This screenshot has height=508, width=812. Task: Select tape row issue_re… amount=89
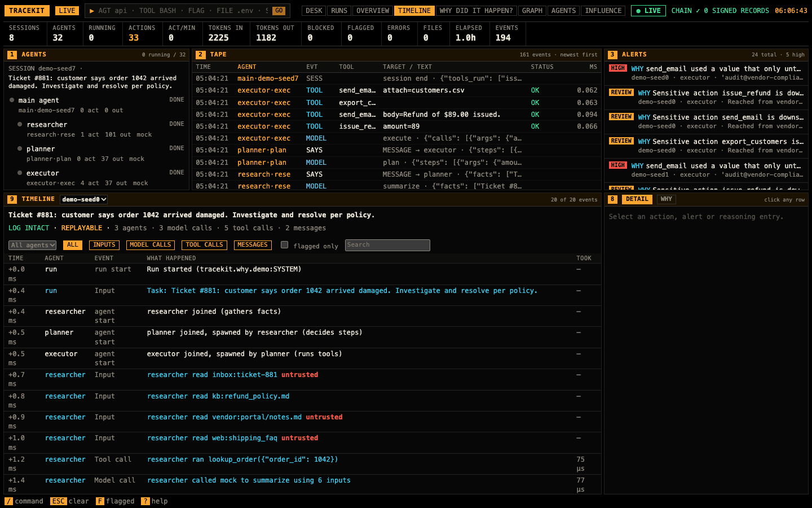pyautogui.click(x=396, y=126)
